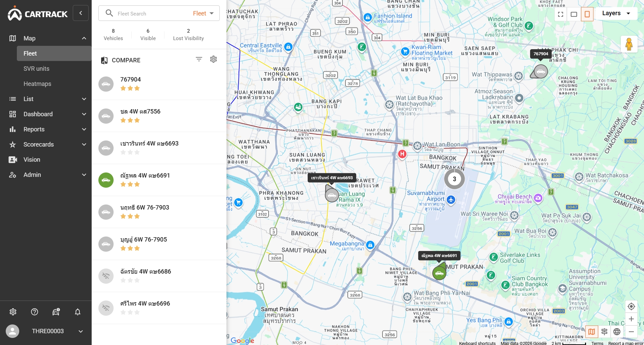This screenshot has width=644, height=345.
Task: Zoom in on the map
Action: click(631, 319)
